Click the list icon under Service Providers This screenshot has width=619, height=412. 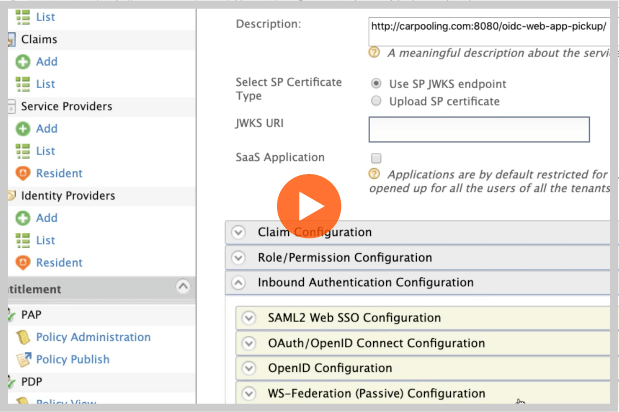click(x=23, y=151)
